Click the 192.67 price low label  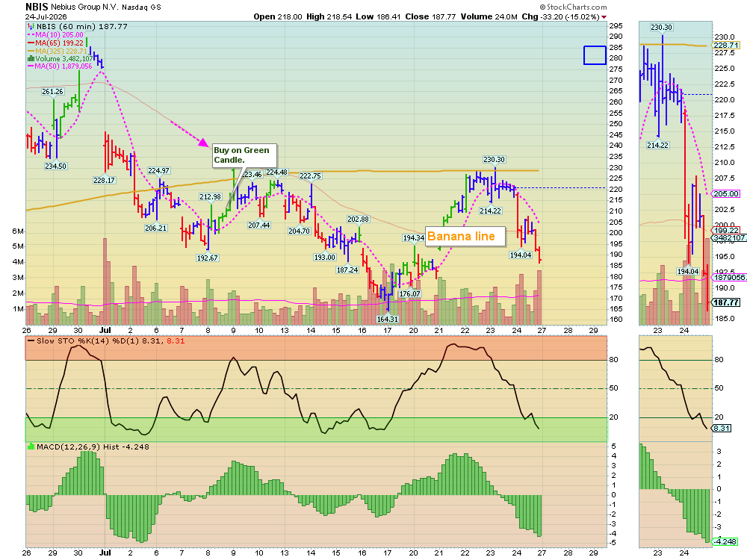click(x=207, y=258)
